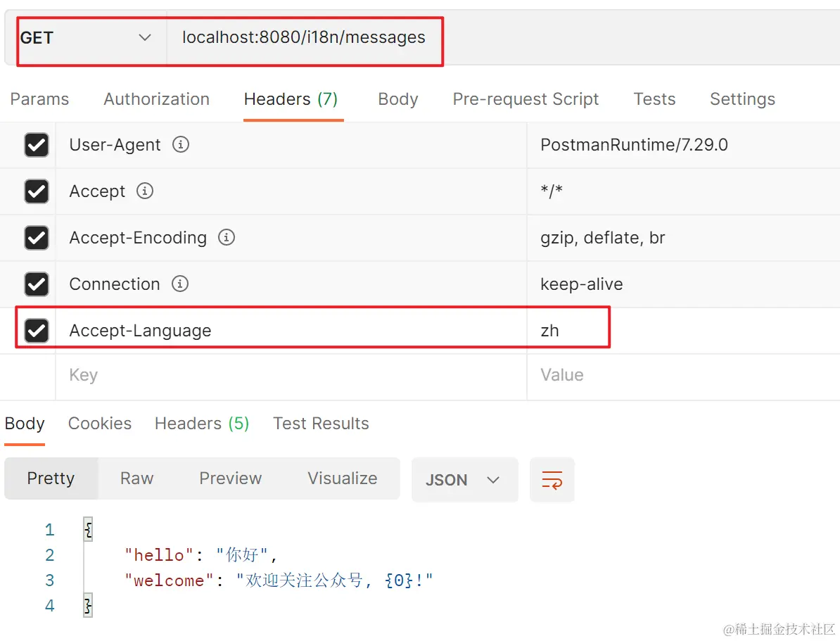Switch to Preview response view
Screen dimensions: 840x641
coord(230,478)
